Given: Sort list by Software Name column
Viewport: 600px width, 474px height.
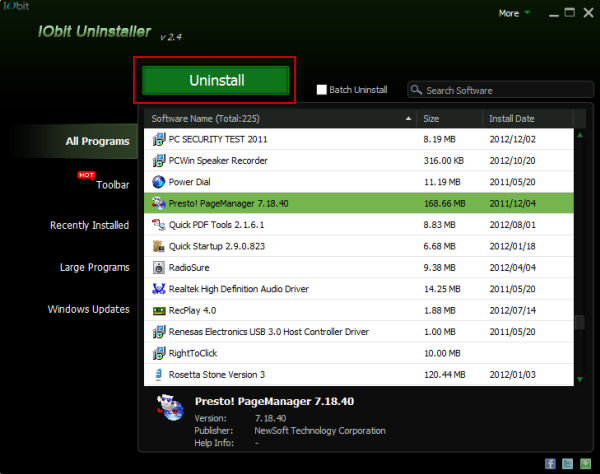Looking at the screenshot, I should pyautogui.click(x=280, y=119).
